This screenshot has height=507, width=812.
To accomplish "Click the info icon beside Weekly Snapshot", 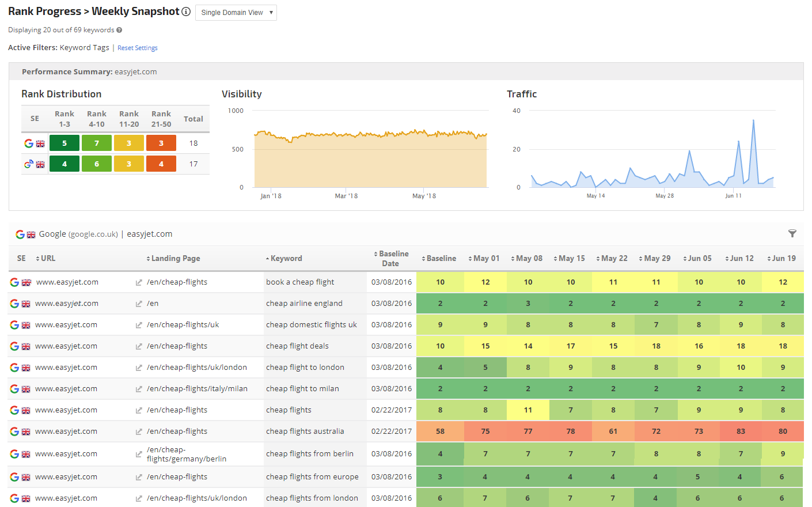I will pos(186,12).
